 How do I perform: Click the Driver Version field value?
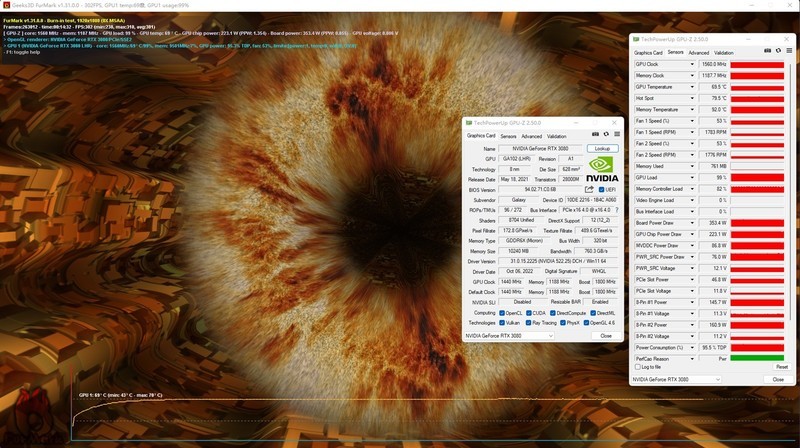(x=558, y=261)
